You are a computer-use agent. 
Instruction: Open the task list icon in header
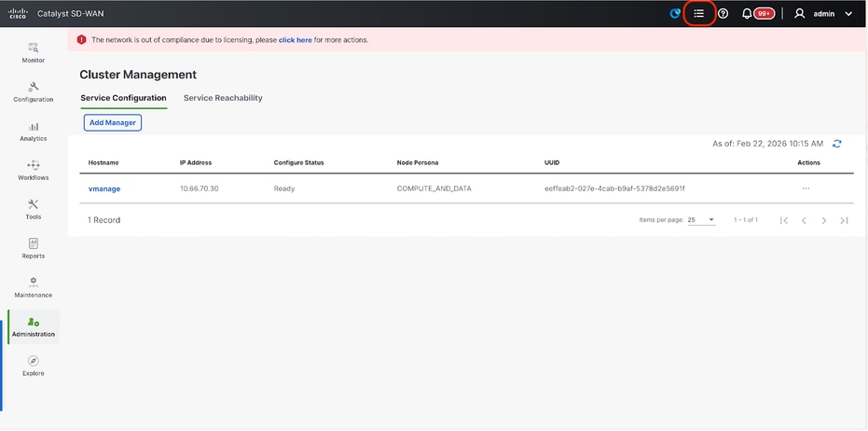699,13
